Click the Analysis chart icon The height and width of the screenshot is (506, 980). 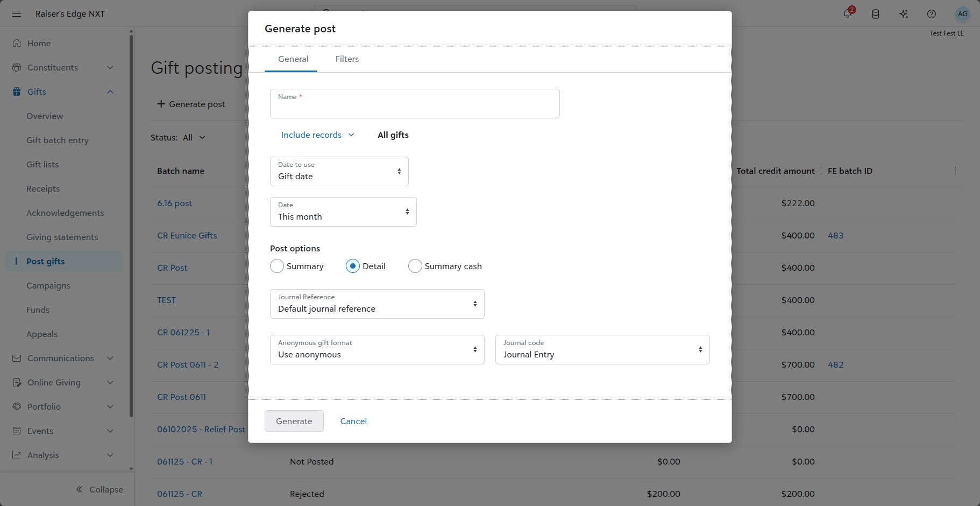pyautogui.click(x=17, y=455)
